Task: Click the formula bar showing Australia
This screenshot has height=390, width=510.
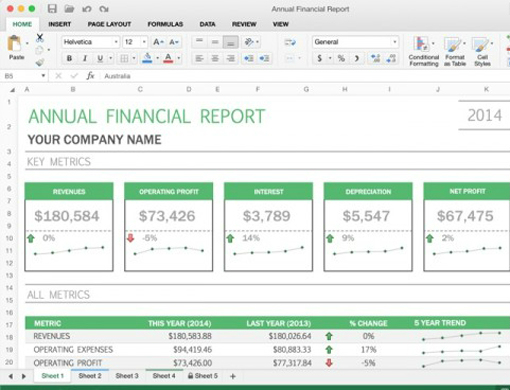Action: 300,76
